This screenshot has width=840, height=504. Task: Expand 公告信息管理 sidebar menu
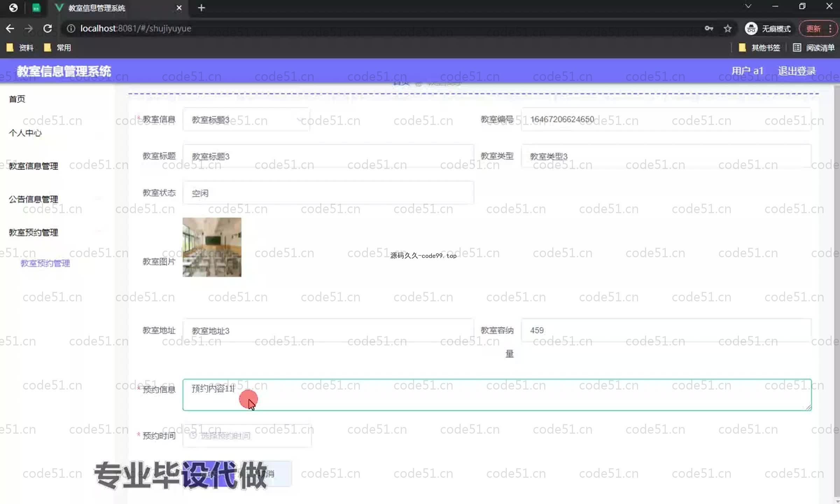click(x=34, y=199)
